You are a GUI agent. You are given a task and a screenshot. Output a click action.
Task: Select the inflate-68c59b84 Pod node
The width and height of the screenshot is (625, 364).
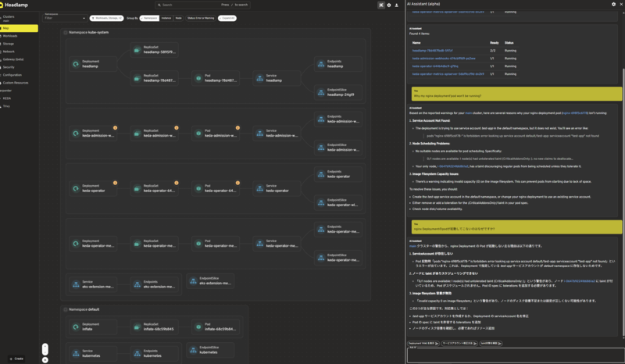(x=216, y=327)
